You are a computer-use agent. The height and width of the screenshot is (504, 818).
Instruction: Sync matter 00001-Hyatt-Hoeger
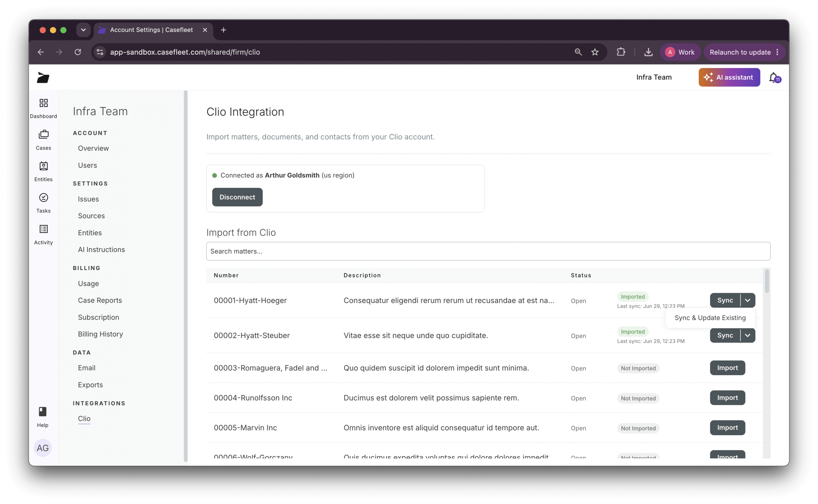pos(725,300)
